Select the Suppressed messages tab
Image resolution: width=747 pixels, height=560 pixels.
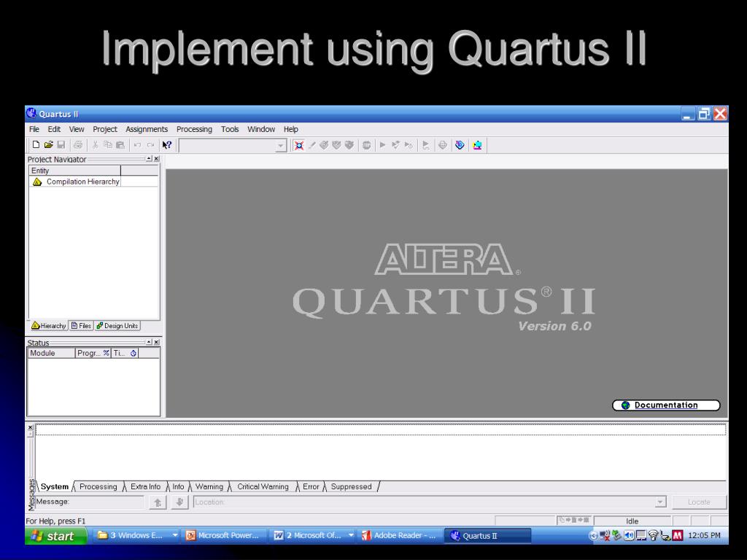351,486
